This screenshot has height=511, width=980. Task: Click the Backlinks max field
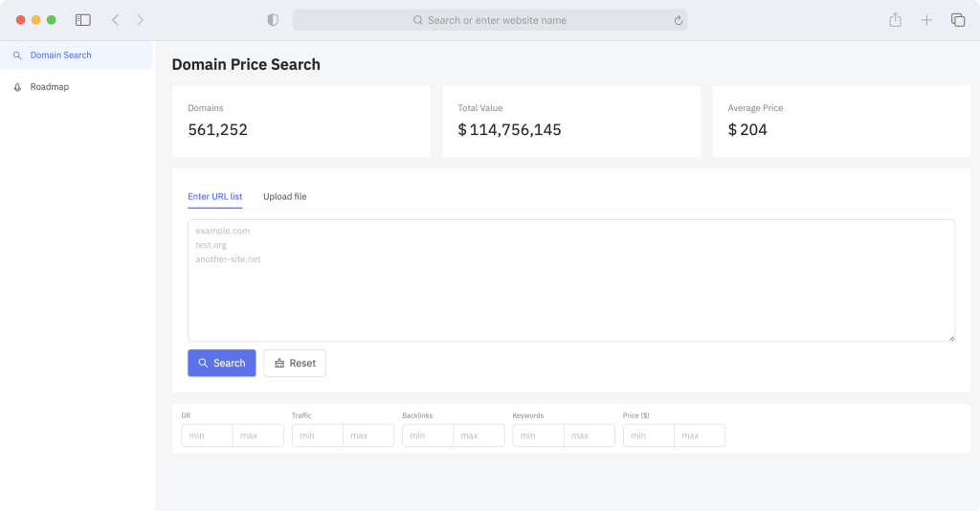click(479, 435)
